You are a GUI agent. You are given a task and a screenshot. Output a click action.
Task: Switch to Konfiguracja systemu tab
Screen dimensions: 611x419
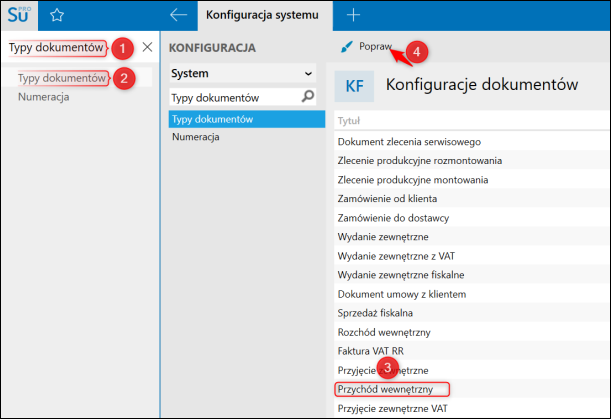(x=263, y=15)
